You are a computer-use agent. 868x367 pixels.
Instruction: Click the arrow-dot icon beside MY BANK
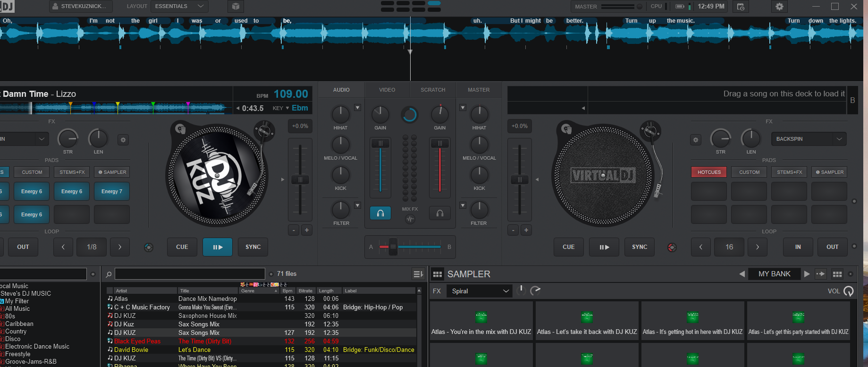pyautogui.click(x=821, y=274)
